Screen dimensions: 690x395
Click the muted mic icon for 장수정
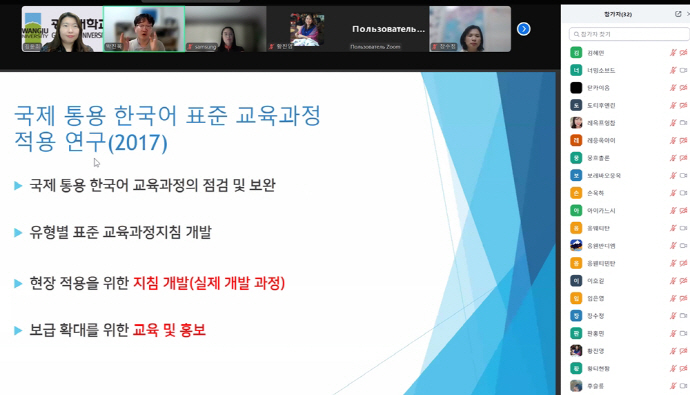[x=673, y=316]
